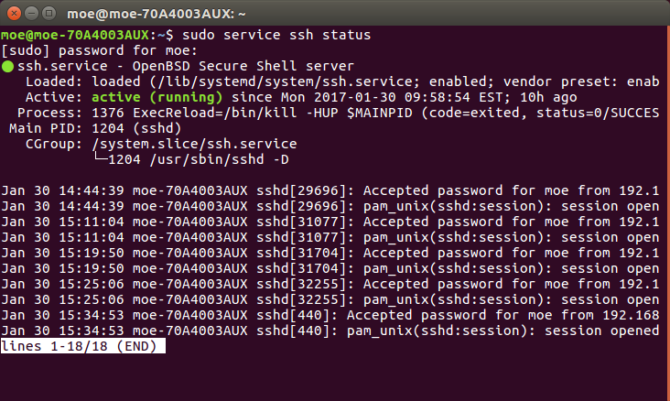Click the 15:25:06 pam_unix session log line
Image resolution: width=670 pixels, height=401 pixels.
point(330,299)
